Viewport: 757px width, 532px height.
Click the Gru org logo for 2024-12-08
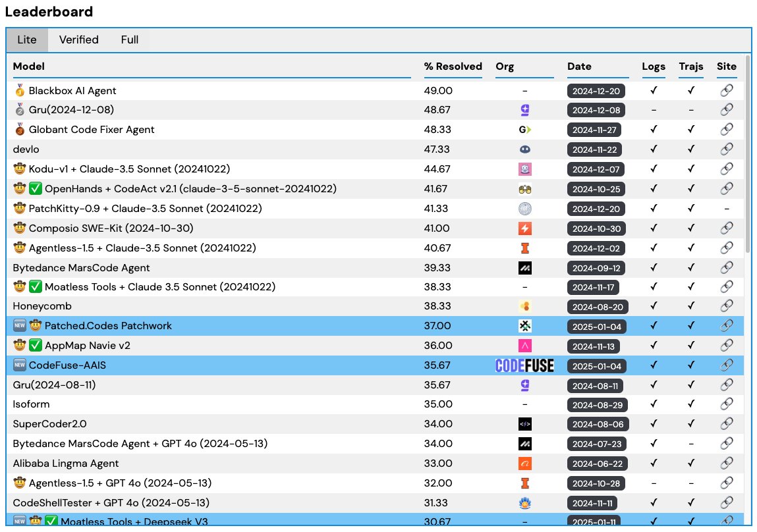(525, 110)
